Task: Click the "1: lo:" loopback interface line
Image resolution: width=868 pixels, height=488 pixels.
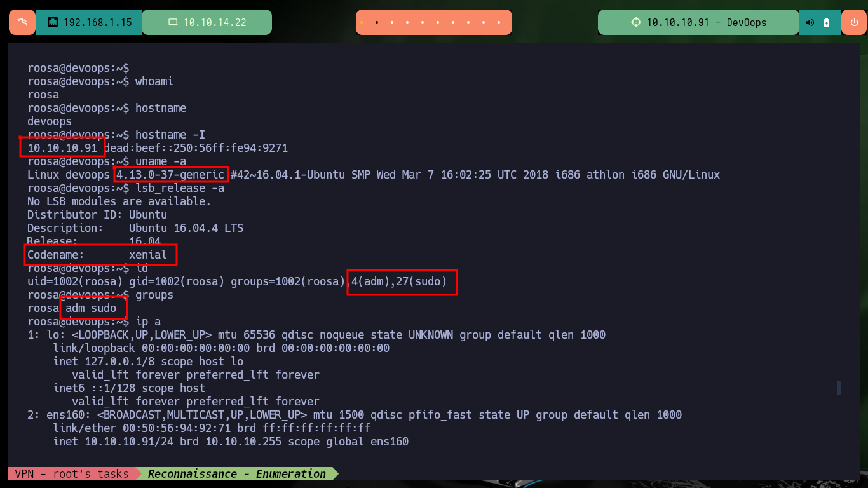Action: pos(316,335)
